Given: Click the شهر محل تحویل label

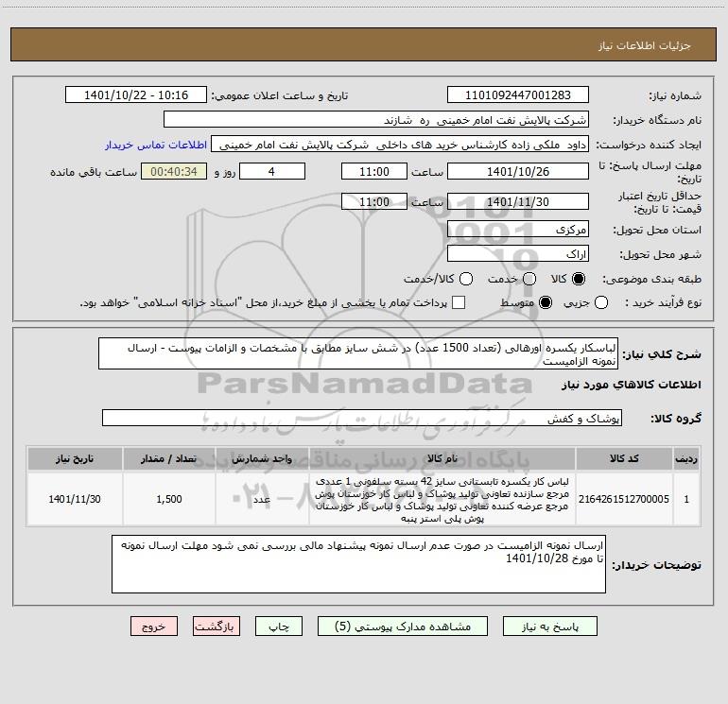Looking at the screenshot, I should [661, 255].
